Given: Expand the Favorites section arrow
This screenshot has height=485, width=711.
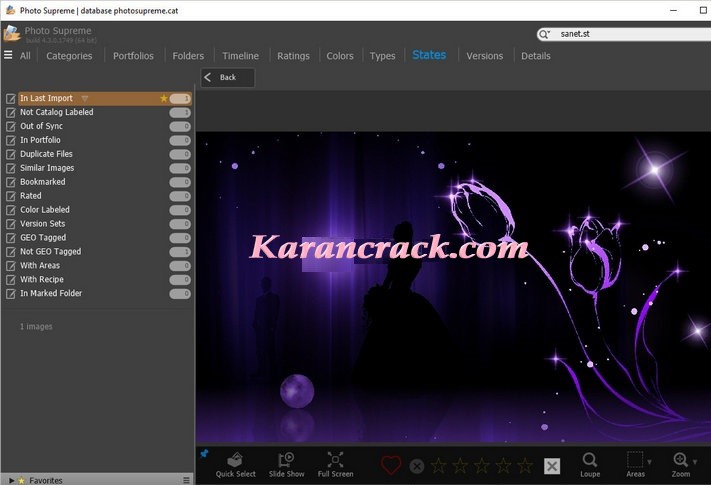Looking at the screenshot, I should [11, 480].
